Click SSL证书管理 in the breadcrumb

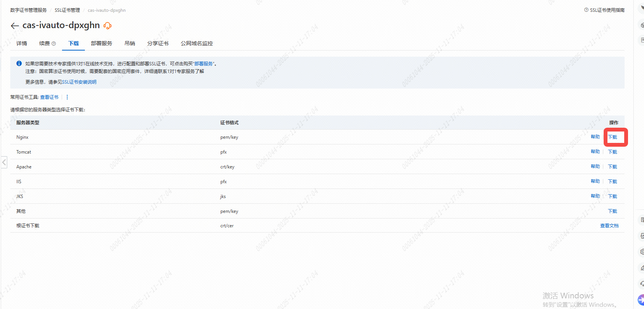tap(67, 10)
